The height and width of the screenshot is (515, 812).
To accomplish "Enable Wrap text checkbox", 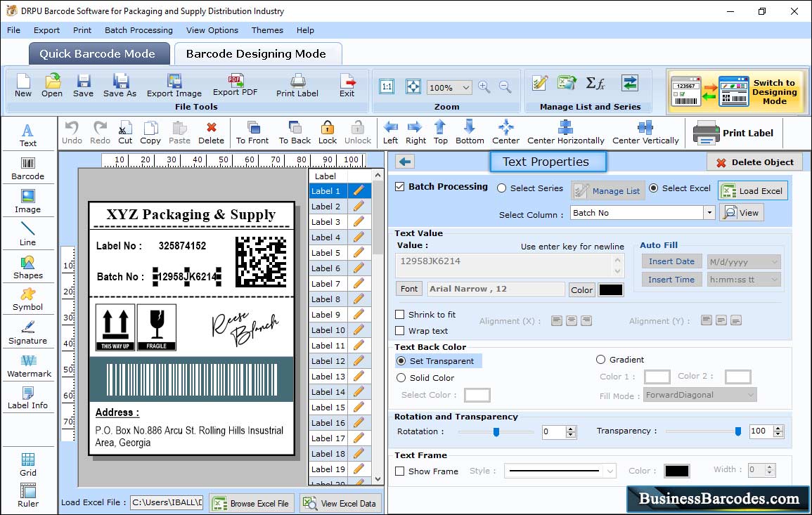I will tap(400, 330).
